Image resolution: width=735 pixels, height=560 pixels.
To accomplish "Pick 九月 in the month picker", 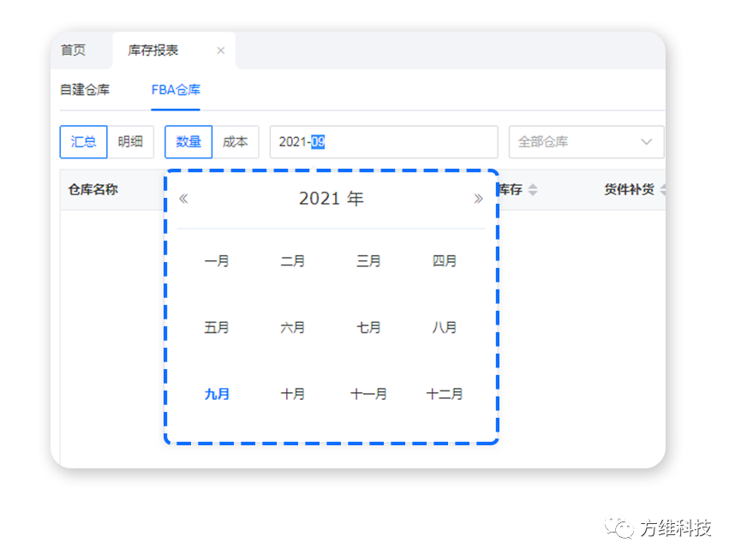I will 217,394.
